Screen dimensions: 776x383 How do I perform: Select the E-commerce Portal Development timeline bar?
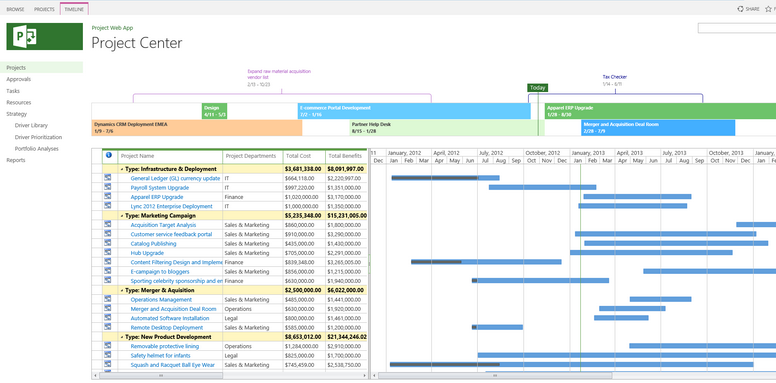pyautogui.click(x=414, y=111)
